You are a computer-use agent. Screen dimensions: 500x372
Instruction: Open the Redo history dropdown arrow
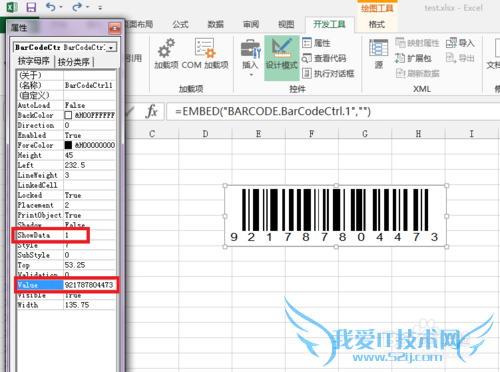tap(88, 7)
